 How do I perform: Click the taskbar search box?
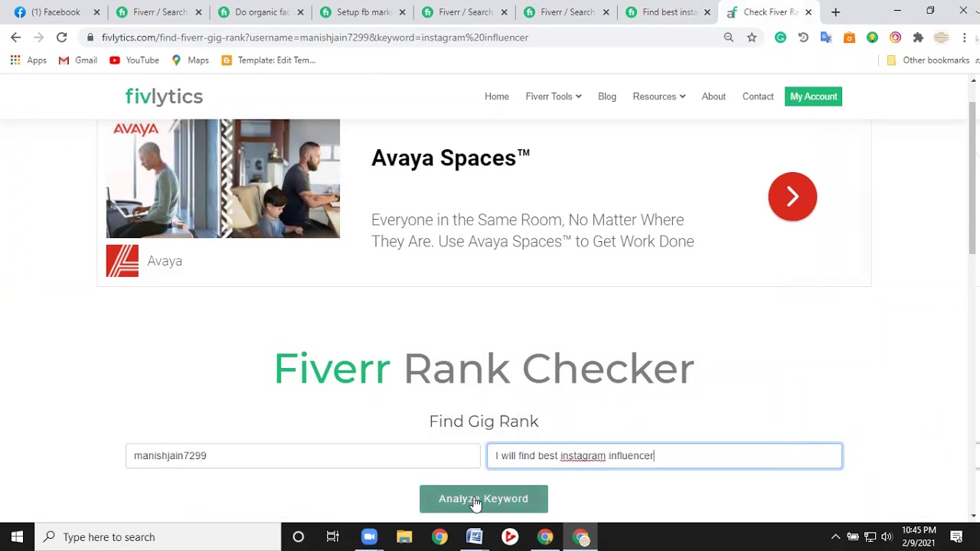coord(158,537)
